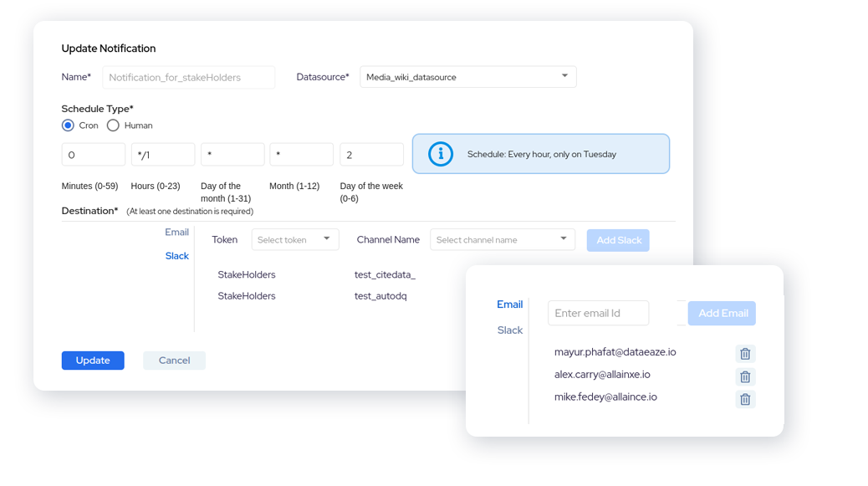Delete mayur.phafat@dataeaze.io email entry
This screenshot has height=486, width=868.
(x=745, y=354)
